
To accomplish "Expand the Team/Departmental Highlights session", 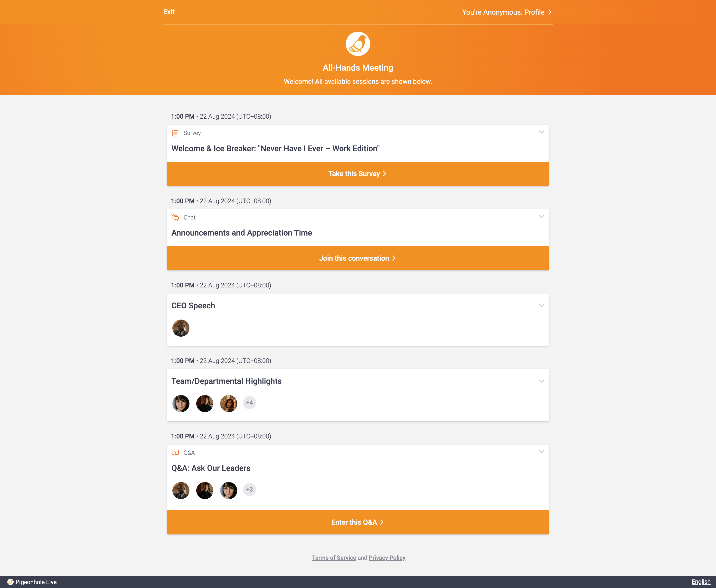I will [541, 380].
